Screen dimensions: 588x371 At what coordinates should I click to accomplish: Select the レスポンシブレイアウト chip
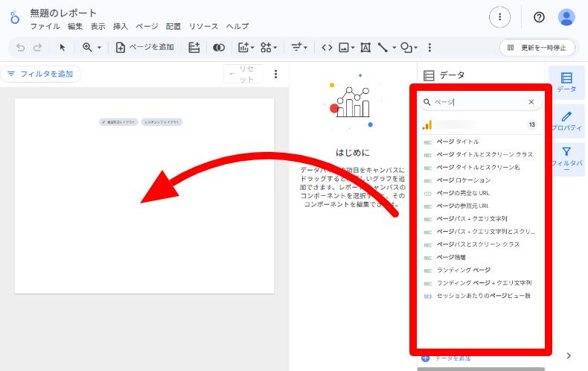point(162,122)
